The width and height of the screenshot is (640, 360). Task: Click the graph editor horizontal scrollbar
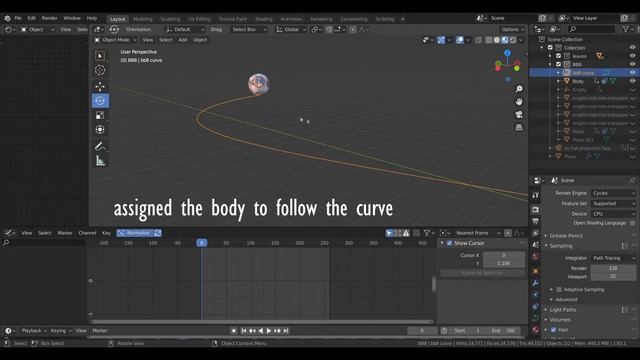261,322
